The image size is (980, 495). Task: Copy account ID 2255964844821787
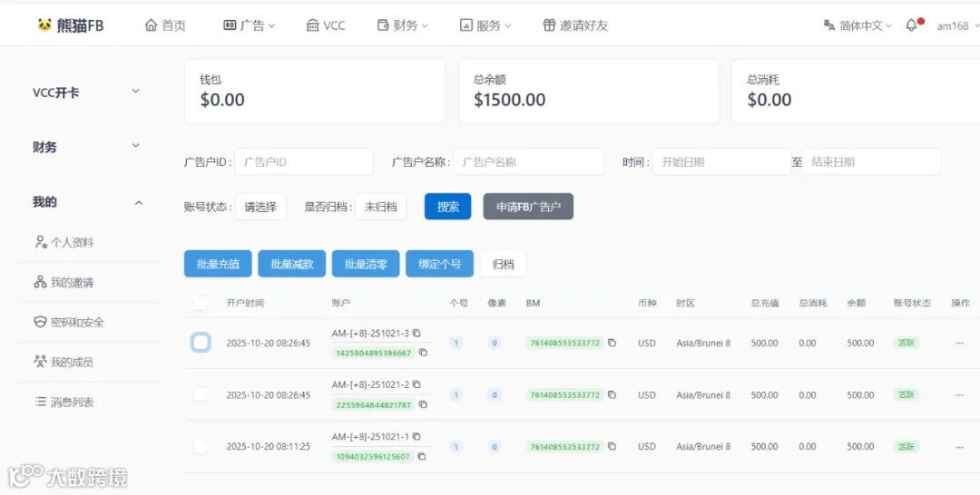[x=423, y=404]
